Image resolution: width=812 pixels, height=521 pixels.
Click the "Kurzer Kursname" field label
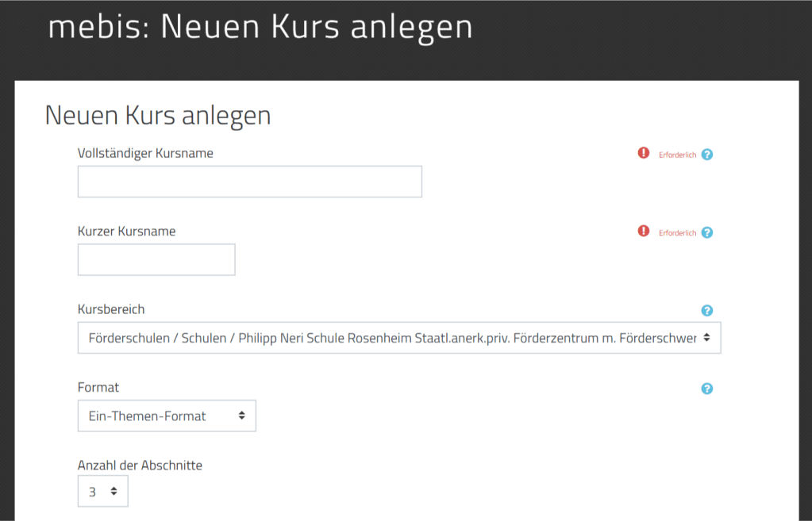(126, 232)
